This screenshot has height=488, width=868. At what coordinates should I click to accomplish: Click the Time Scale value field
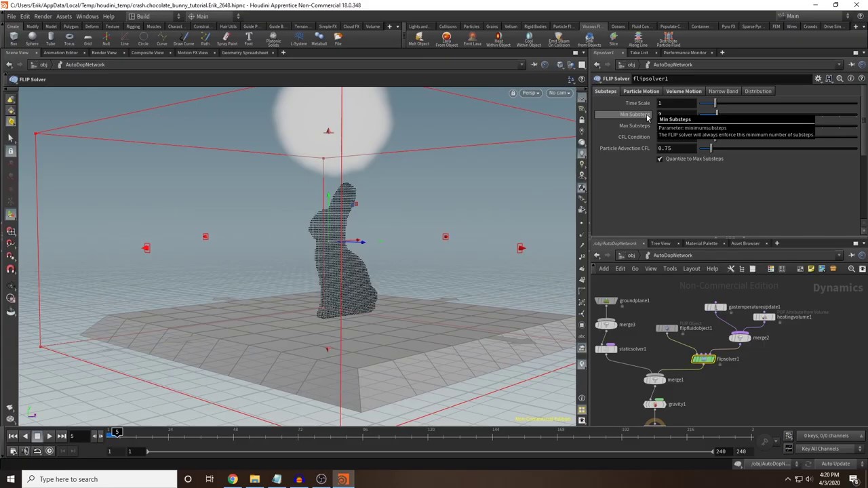[x=676, y=103]
